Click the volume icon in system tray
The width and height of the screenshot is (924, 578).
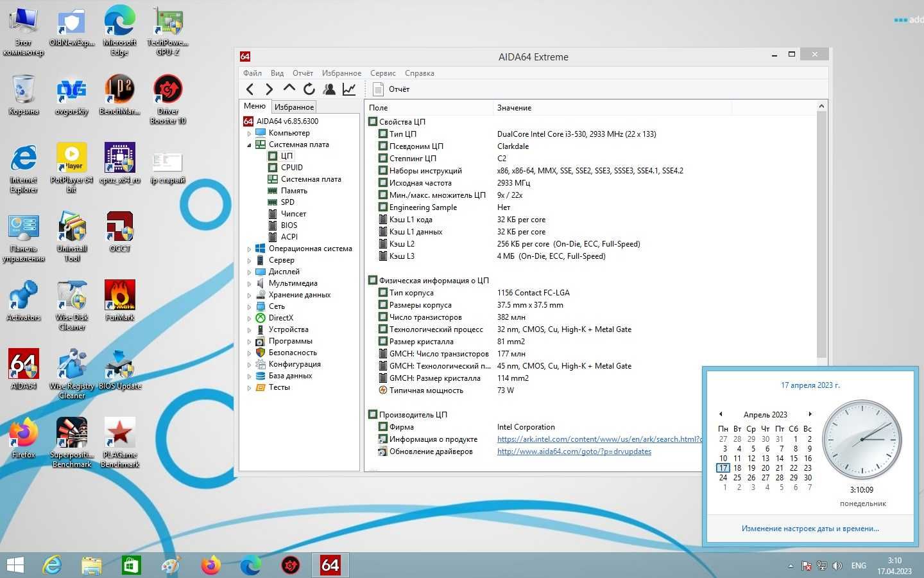tap(837, 566)
